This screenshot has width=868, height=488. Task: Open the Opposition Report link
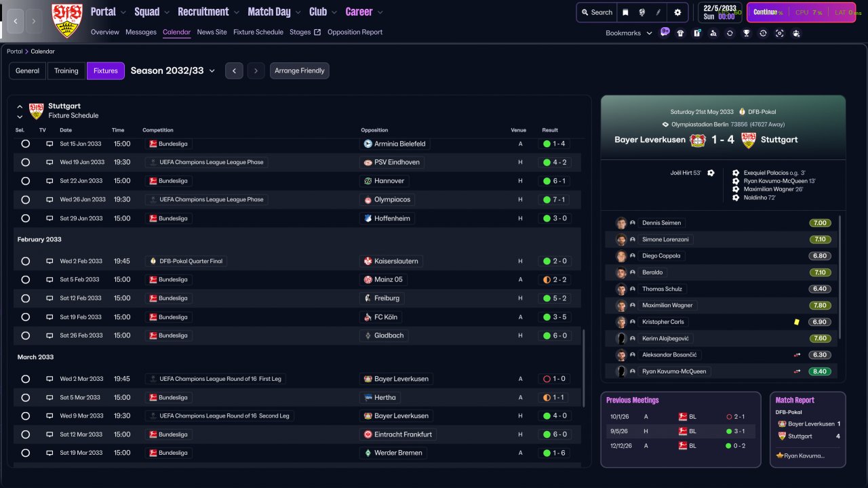(x=355, y=32)
